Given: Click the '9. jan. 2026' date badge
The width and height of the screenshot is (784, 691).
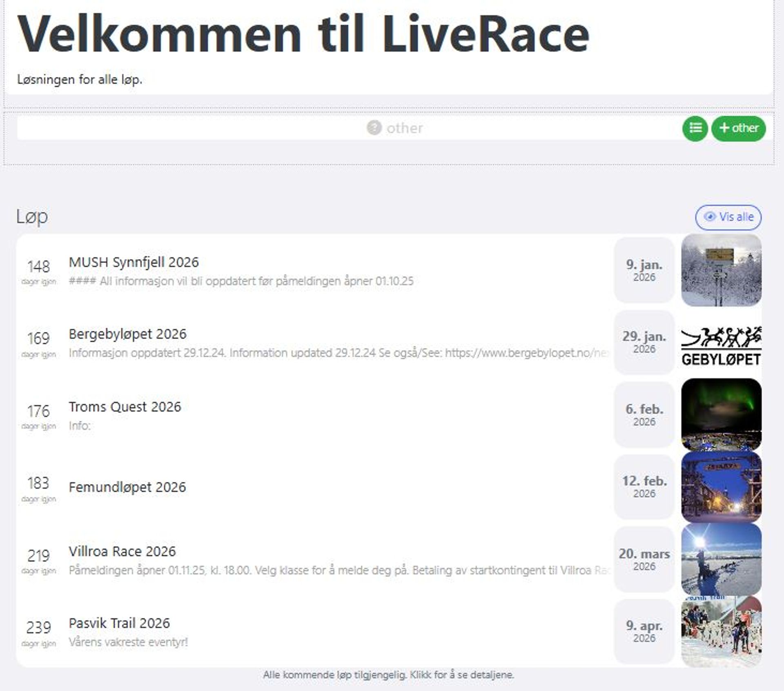Looking at the screenshot, I should pos(644,270).
